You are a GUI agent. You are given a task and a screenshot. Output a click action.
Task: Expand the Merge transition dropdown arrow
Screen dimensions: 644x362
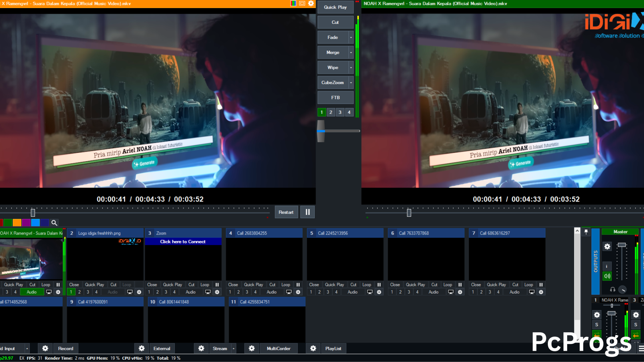(x=351, y=52)
